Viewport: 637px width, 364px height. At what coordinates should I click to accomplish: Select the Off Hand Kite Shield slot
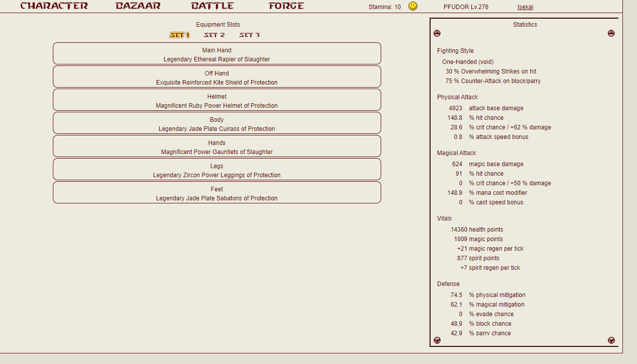[x=217, y=77]
